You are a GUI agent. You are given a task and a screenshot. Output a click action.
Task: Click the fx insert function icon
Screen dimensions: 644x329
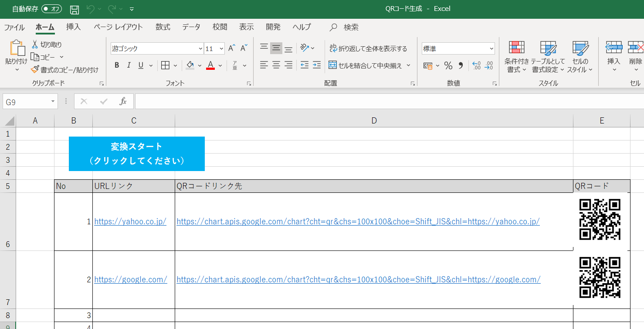click(123, 102)
